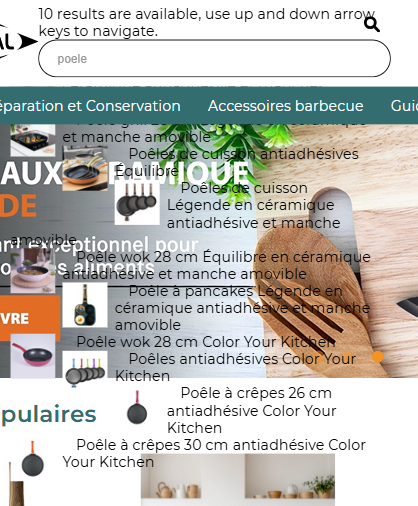
Task: Click the site logo beside the search bar
Action: [x=17, y=42]
